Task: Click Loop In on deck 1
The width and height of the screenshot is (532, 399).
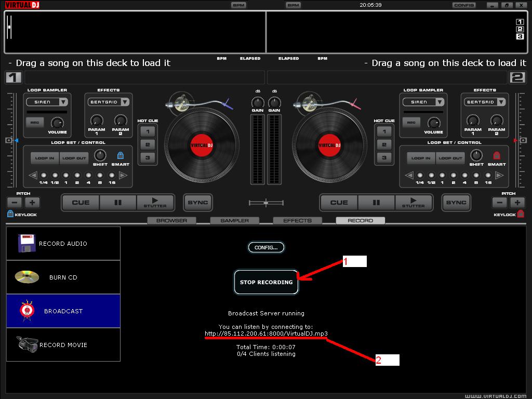Action: [x=45, y=158]
